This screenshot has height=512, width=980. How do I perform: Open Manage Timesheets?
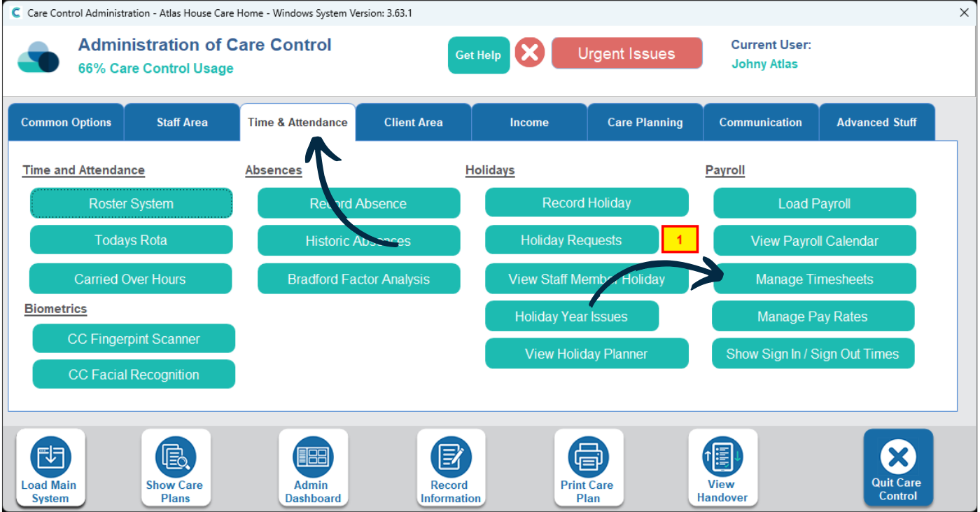(x=814, y=279)
